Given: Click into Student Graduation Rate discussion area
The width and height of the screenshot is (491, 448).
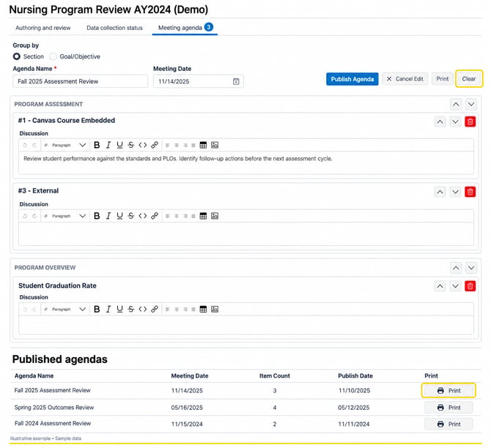Looking at the screenshot, I should coord(246,325).
